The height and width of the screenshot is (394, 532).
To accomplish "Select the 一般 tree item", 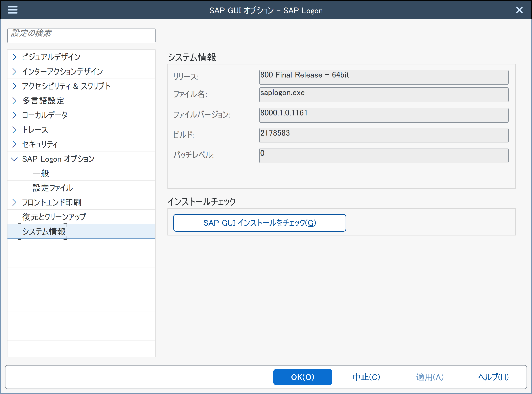I will 41,173.
